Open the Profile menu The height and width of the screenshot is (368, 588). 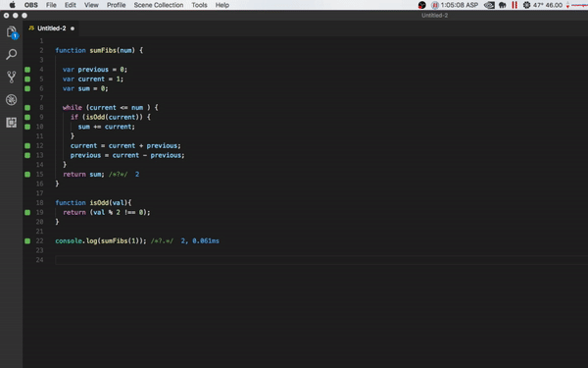click(x=116, y=5)
